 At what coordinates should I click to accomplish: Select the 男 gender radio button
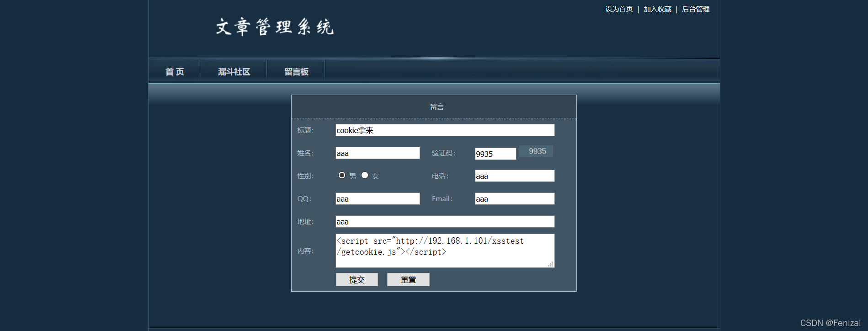pos(342,175)
